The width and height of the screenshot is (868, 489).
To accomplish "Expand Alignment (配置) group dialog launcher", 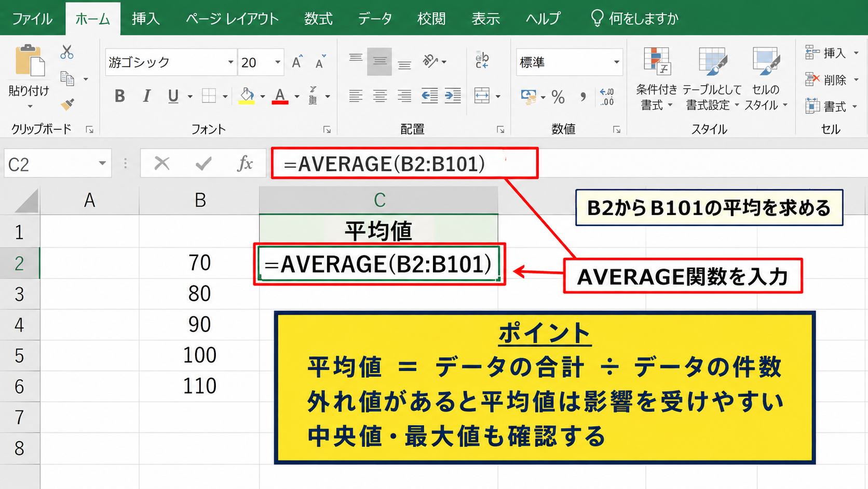I will point(500,129).
